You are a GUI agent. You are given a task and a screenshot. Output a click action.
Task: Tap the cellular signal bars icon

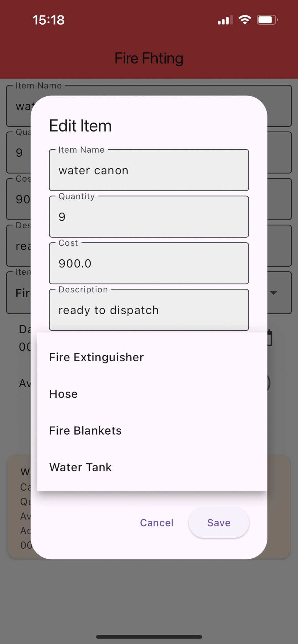[225, 20]
